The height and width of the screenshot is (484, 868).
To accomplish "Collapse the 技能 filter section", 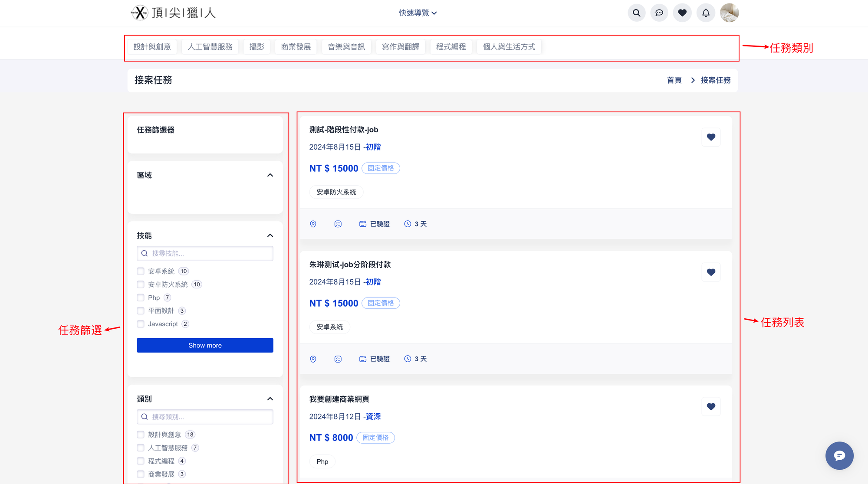I will tap(270, 235).
